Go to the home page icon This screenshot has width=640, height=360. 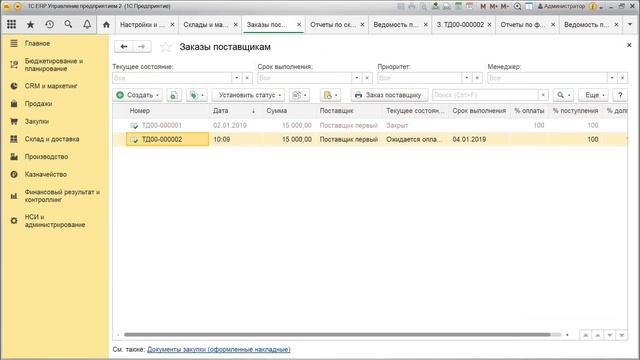click(106, 24)
